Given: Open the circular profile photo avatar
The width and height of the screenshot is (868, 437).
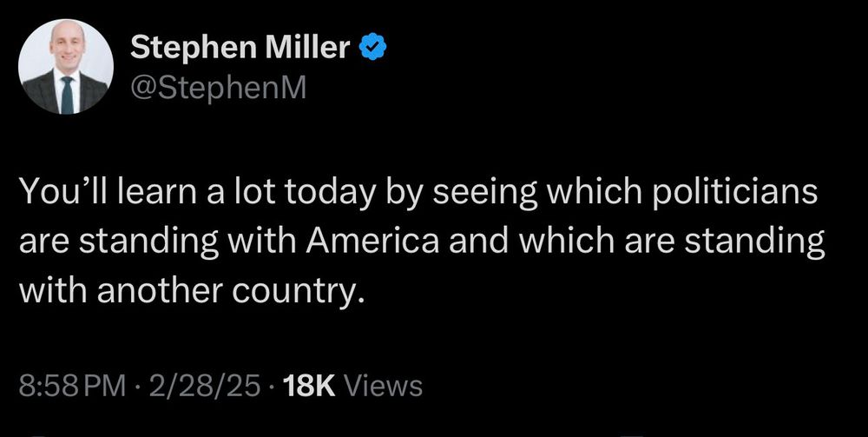Looking at the screenshot, I should click(x=66, y=67).
